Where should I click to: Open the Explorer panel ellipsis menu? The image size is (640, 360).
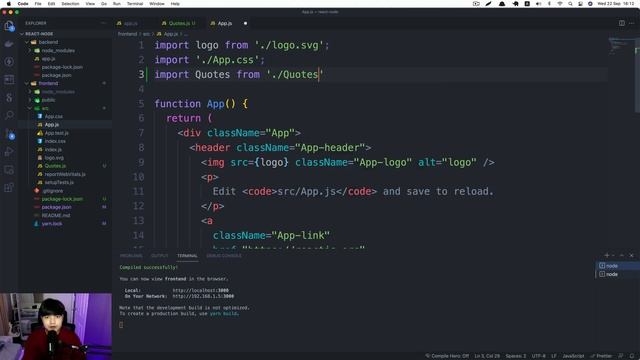pyautogui.click(x=103, y=23)
